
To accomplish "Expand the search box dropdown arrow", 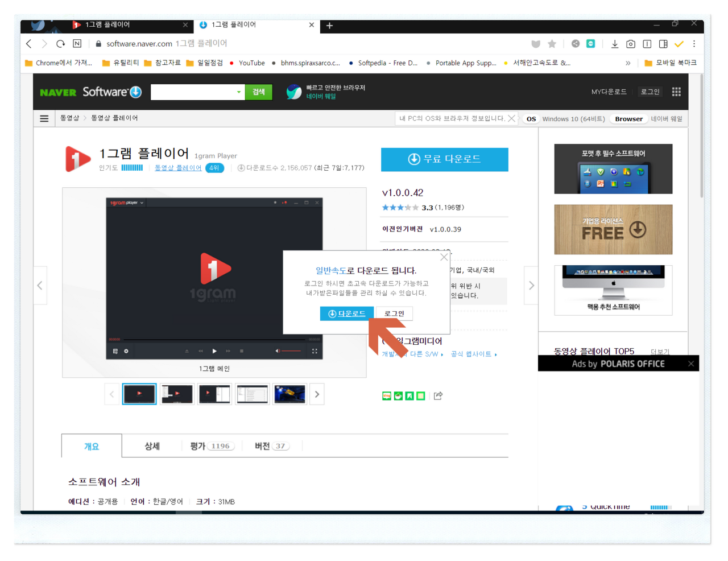I will pos(239,92).
